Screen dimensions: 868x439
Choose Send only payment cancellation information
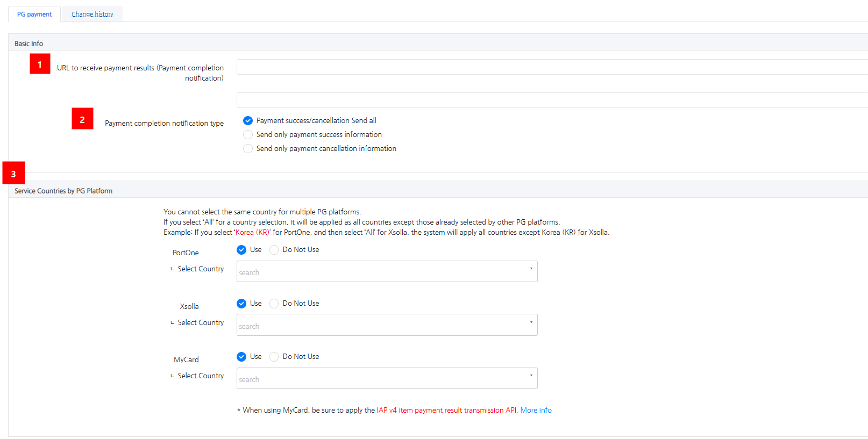tap(248, 149)
